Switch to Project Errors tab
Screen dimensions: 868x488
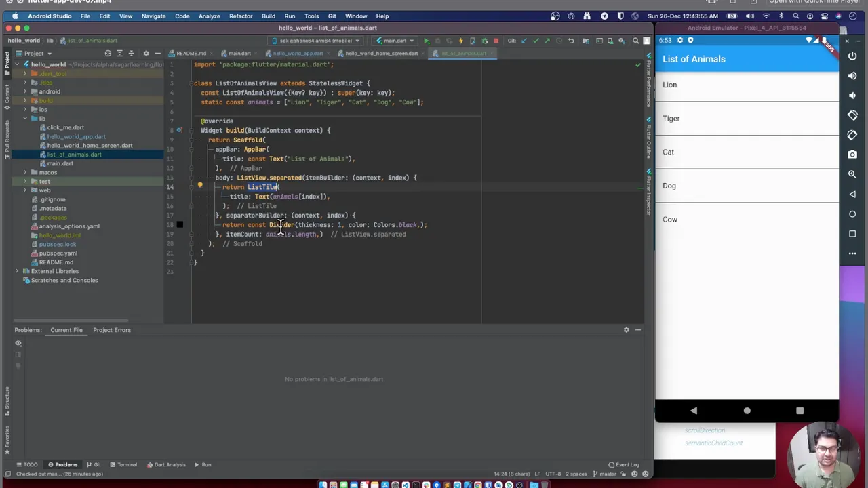(112, 330)
